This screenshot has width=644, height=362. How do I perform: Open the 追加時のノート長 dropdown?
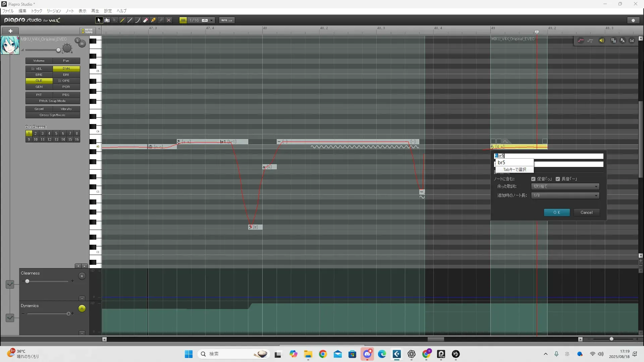click(565, 195)
